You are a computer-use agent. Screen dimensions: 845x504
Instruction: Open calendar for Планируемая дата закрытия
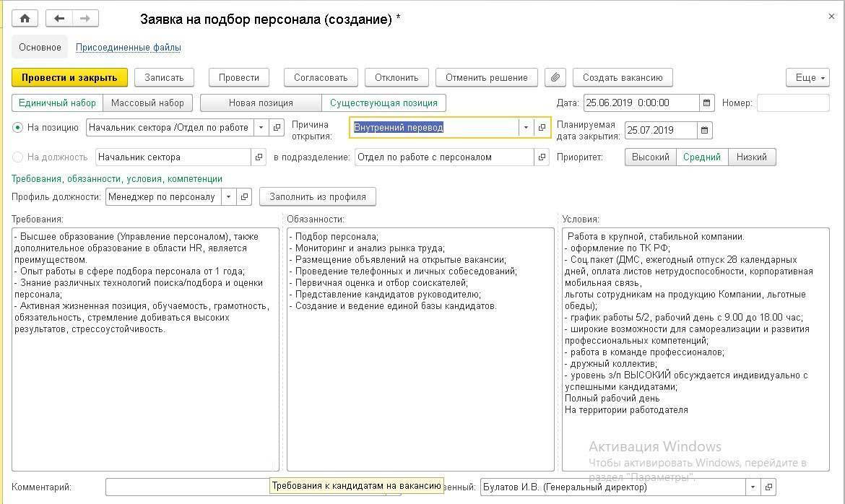[705, 131]
